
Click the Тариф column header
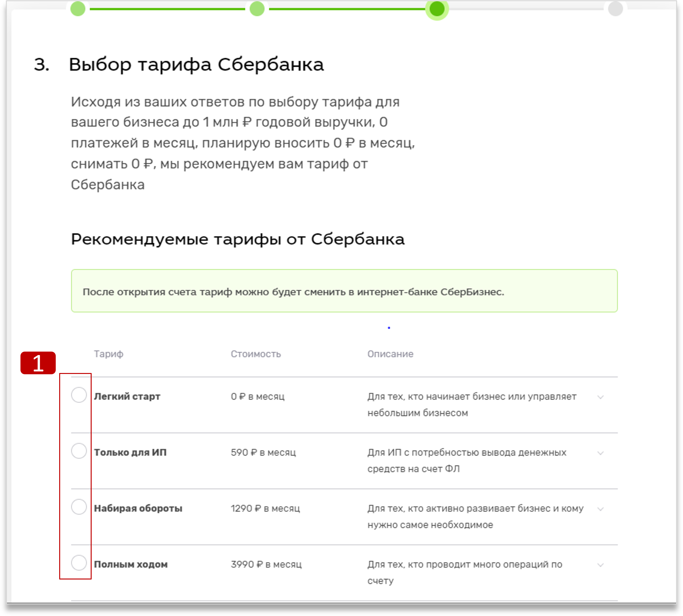point(108,354)
